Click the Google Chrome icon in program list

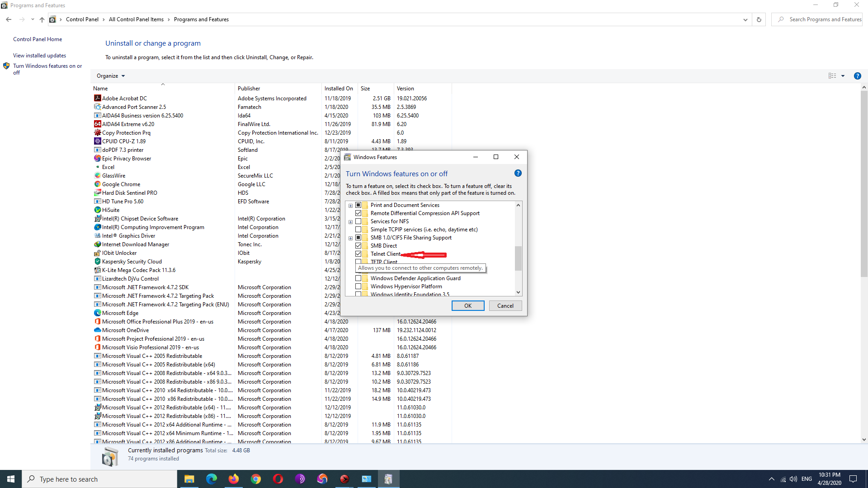click(x=97, y=184)
